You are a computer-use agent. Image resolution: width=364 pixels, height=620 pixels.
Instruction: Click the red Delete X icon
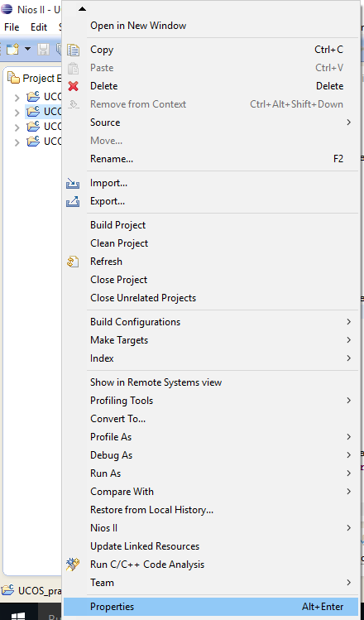73,86
